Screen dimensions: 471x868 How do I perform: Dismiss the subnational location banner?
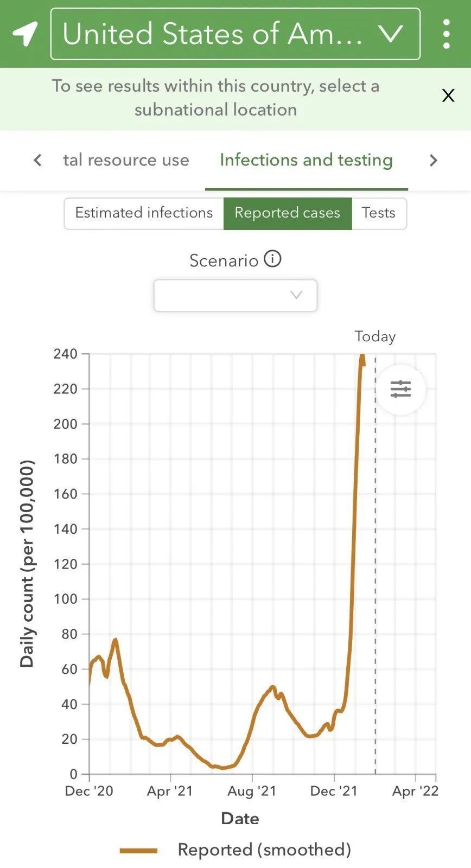click(448, 96)
